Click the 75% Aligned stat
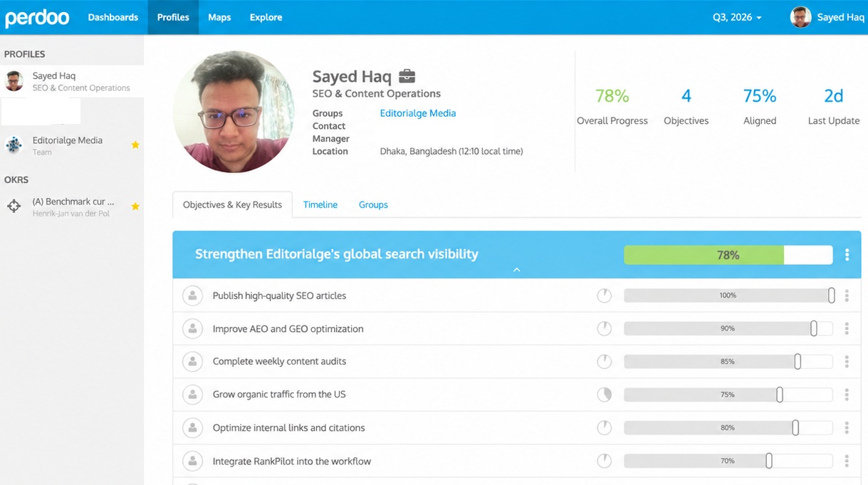This screenshot has width=868, height=485. click(x=760, y=106)
